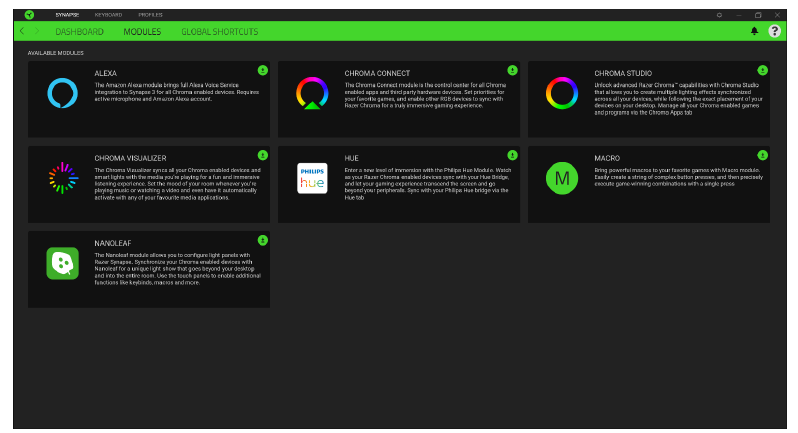The height and width of the screenshot is (433, 798).
Task: Download the Hue module
Action: tap(512, 155)
